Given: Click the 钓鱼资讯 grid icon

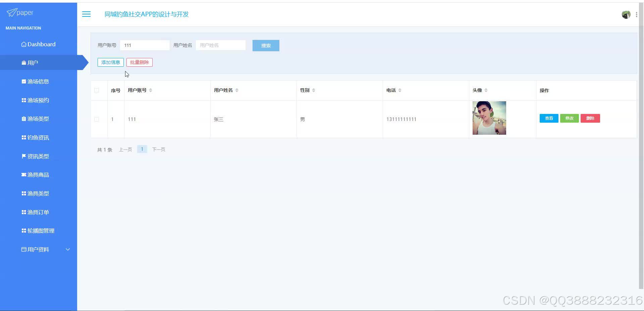Looking at the screenshot, I should pos(24,137).
